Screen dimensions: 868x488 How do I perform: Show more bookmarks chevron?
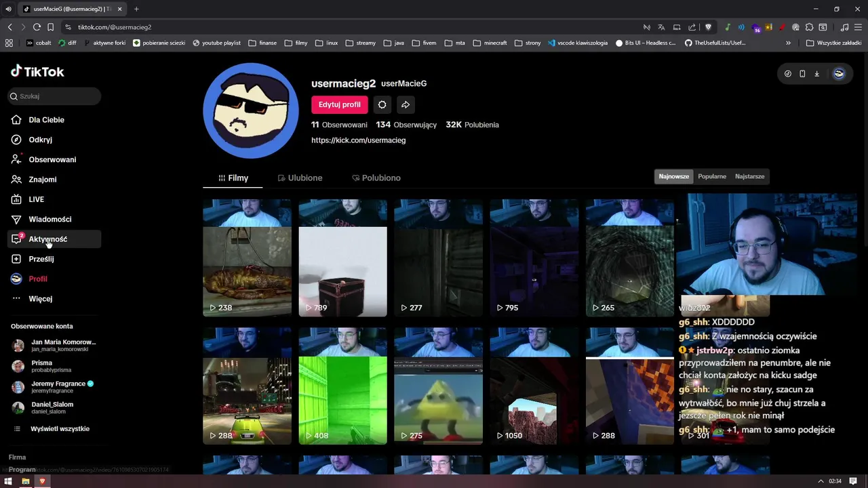[x=788, y=43]
